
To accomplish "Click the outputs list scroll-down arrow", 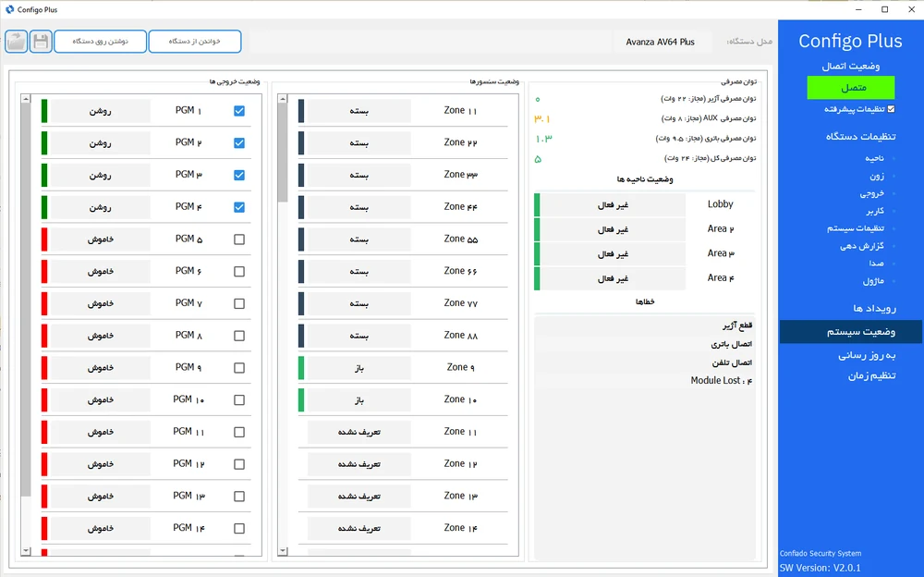I will pyautogui.click(x=25, y=551).
